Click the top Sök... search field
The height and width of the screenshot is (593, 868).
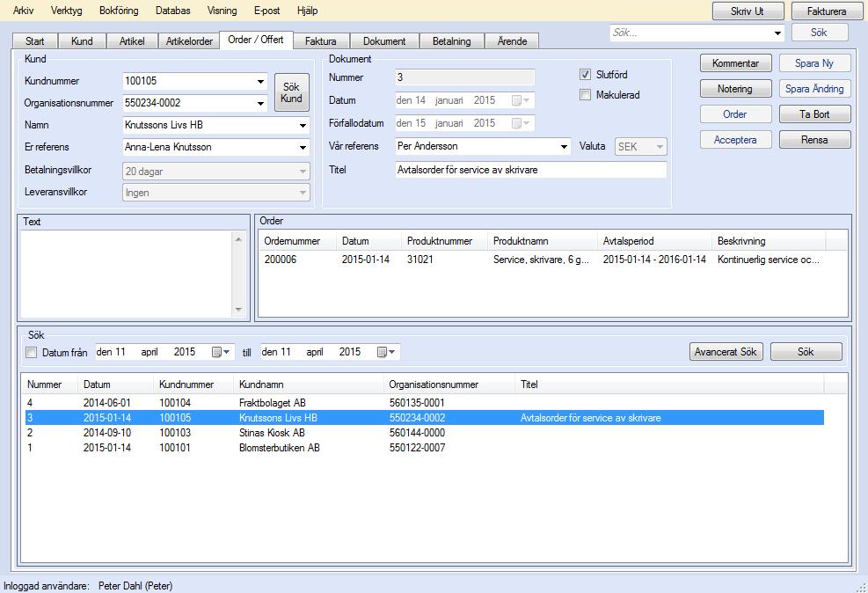point(691,33)
